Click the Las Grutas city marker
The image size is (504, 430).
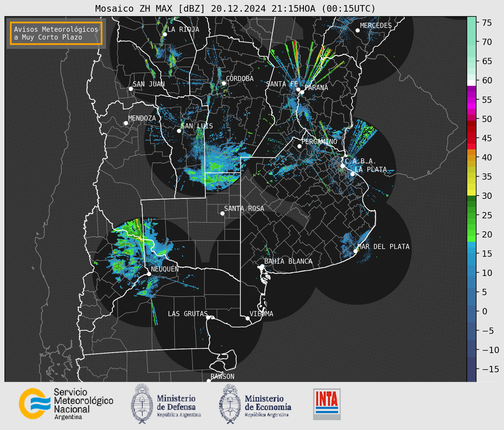pos(208,317)
